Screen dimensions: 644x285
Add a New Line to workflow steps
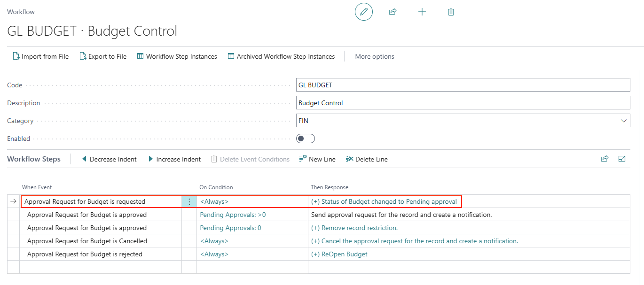click(317, 159)
